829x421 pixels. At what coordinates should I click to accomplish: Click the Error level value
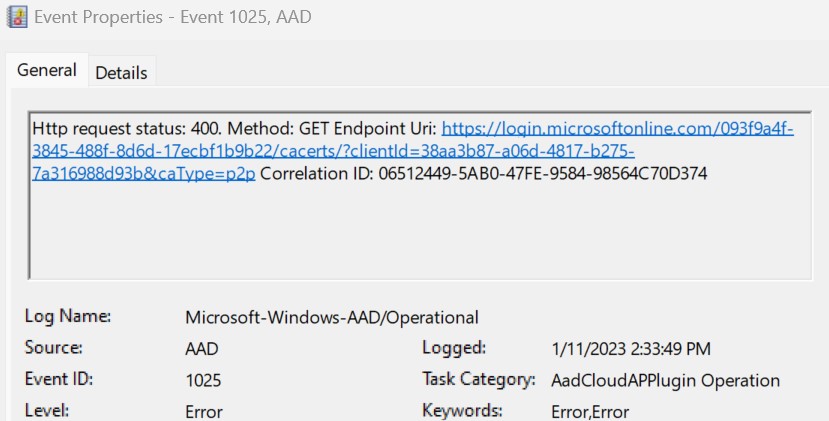(204, 412)
